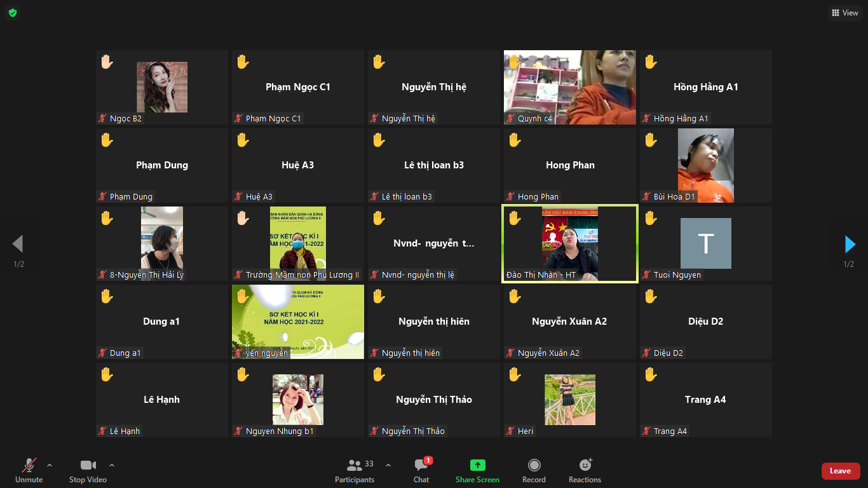This screenshot has width=868, height=488.
Task: Expand video options arrow beside Stop Video
Action: [x=112, y=465]
